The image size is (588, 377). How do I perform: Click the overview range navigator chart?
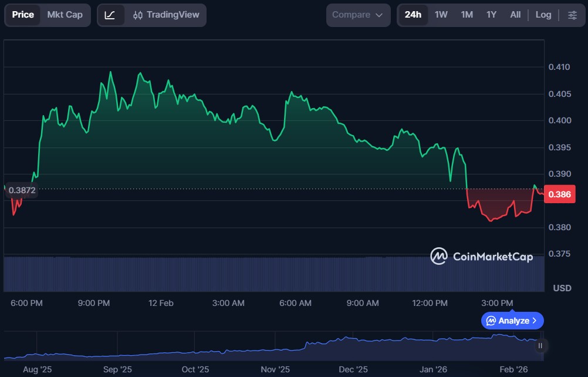tap(270, 346)
